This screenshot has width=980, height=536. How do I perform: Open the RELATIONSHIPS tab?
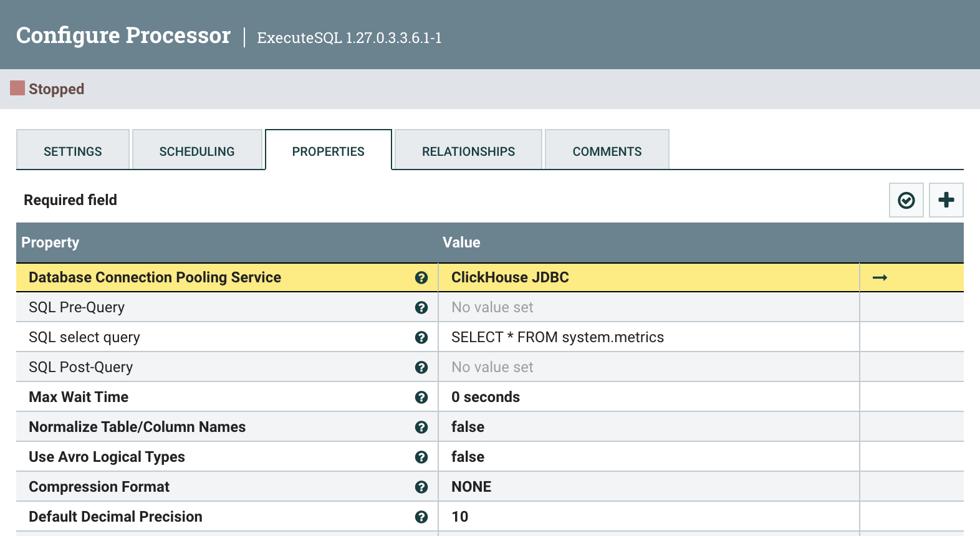coord(468,150)
